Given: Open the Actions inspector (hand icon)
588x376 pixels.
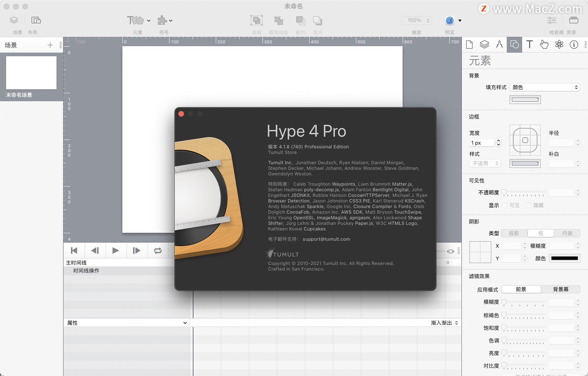Looking at the screenshot, I should [x=544, y=45].
